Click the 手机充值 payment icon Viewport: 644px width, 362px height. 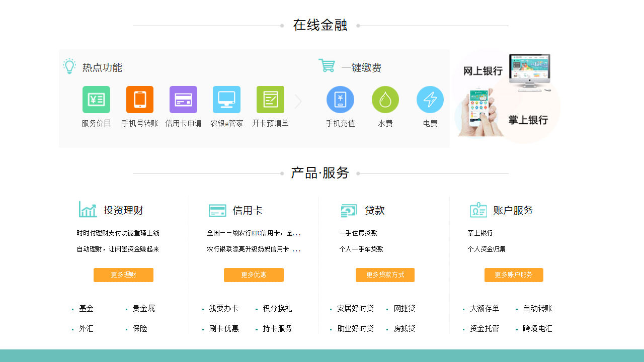[x=340, y=99]
